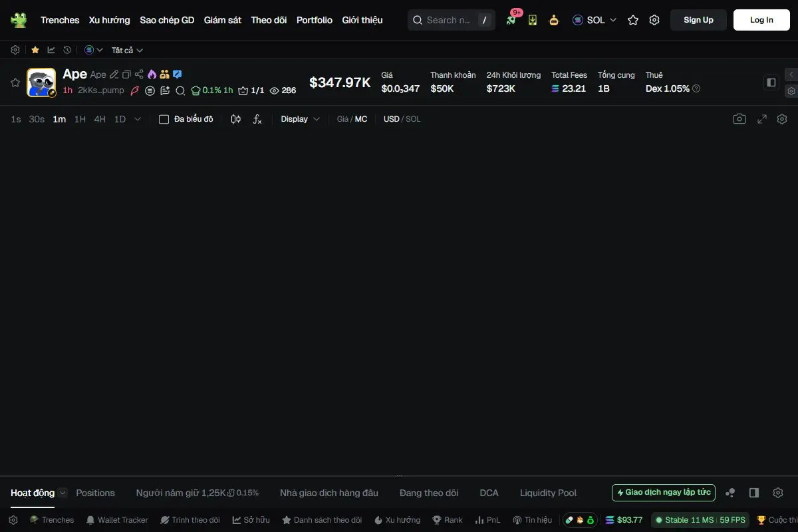Open the orange robot bot icon
The height and width of the screenshot is (532, 798).
tap(554, 20)
